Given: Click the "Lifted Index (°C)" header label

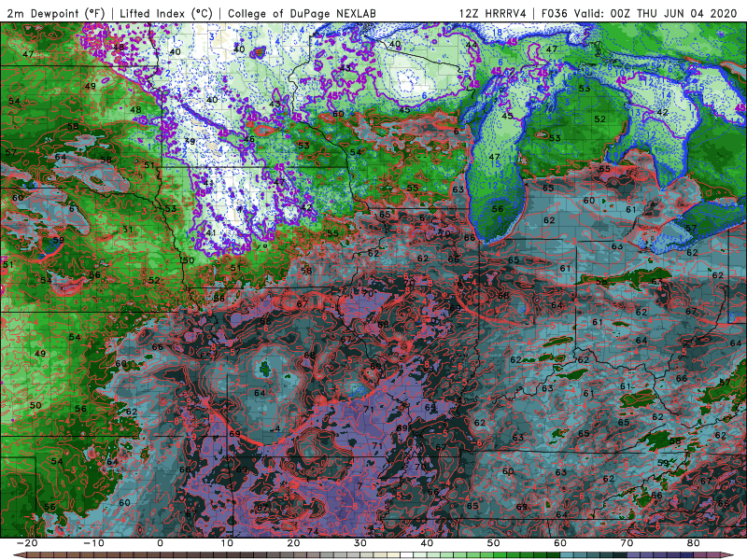Looking at the screenshot, I should (166, 13).
